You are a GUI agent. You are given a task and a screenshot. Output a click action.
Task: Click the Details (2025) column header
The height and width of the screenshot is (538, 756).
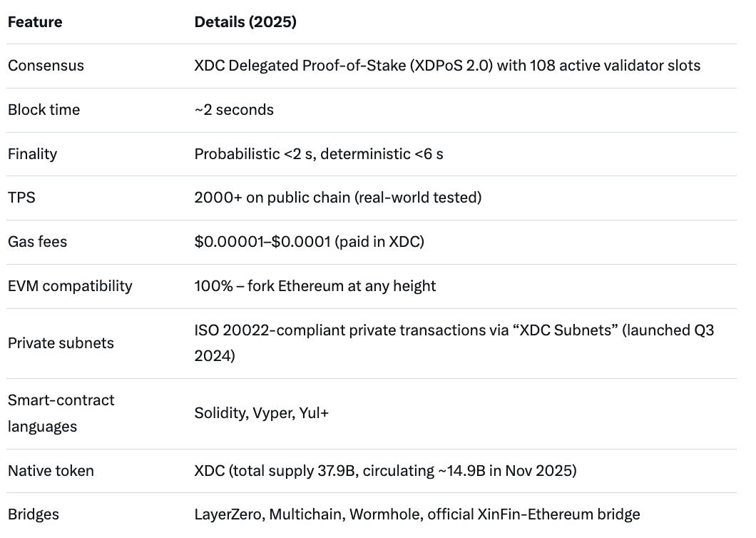[x=245, y=22]
